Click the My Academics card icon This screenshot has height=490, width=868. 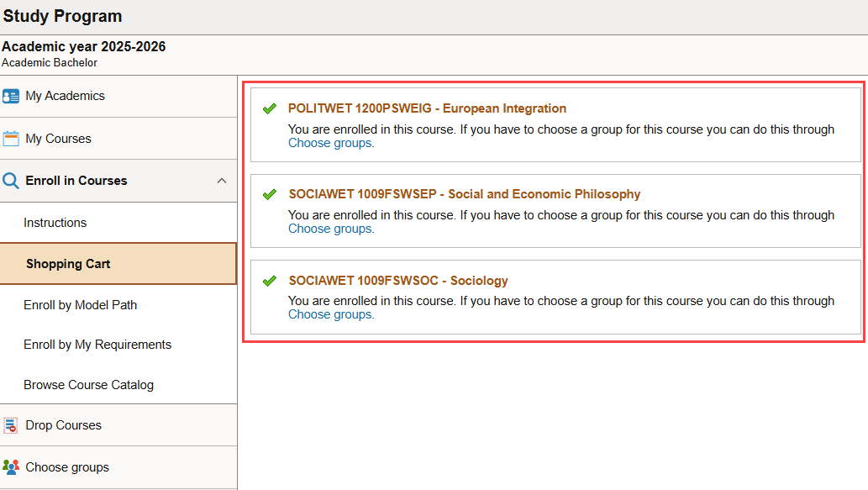pyautogui.click(x=11, y=97)
